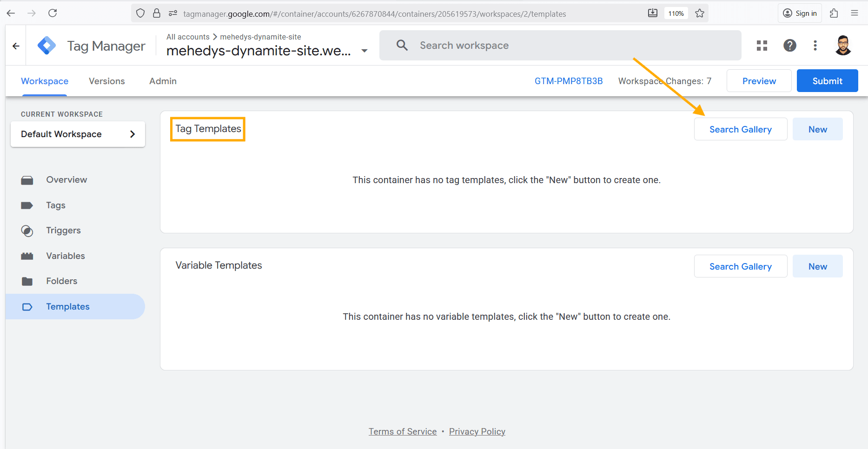868x449 pixels.
Task: Focus the Search workspace field
Action: (x=560, y=45)
